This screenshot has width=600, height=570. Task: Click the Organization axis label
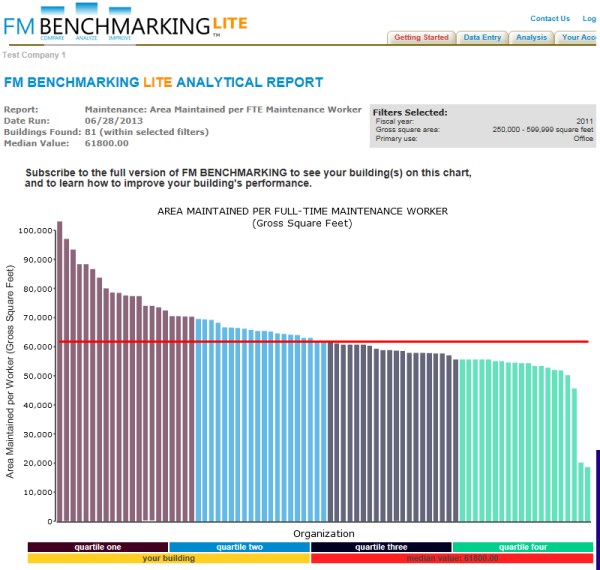(324, 533)
